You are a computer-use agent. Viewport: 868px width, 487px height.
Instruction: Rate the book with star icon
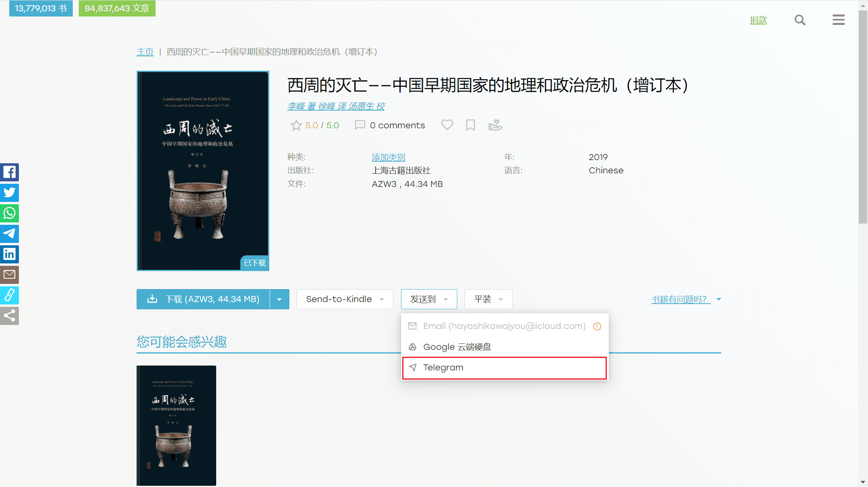click(x=296, y=125)
